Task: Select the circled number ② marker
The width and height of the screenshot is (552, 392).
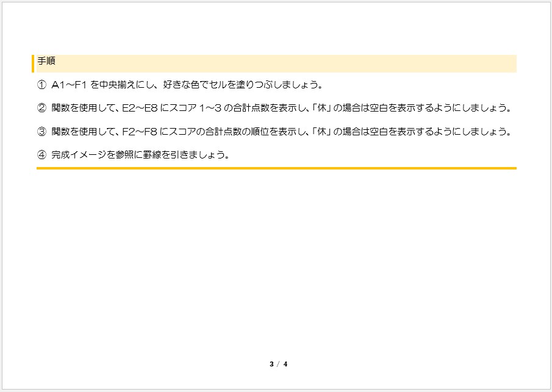Action: point(41,108)
